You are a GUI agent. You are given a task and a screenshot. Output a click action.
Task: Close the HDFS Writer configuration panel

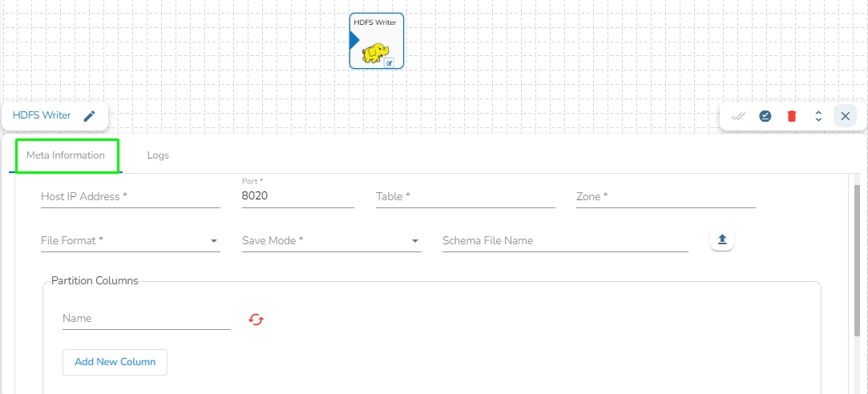(845, 116)
